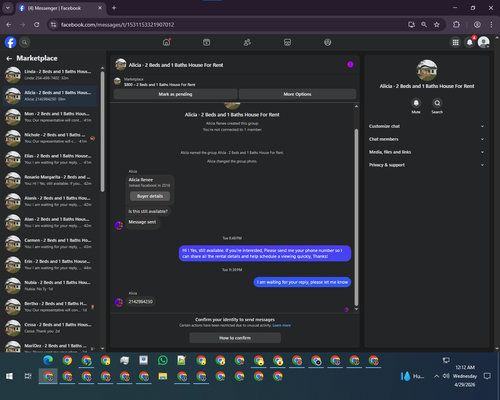Open Elias conversation in the list

pyautogui.click(x=50, y=159)
